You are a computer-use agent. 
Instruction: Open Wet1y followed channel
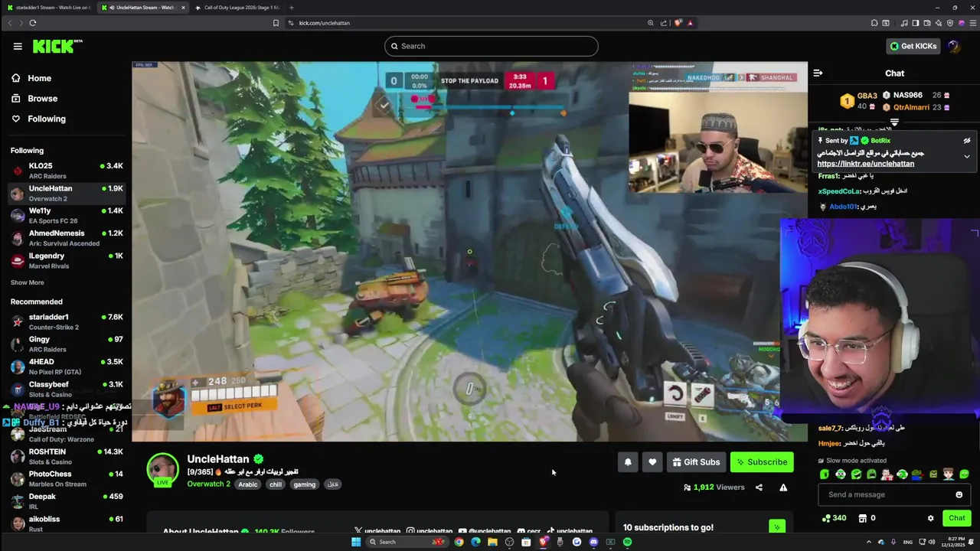pyautogui.click(x=67, y=216)
